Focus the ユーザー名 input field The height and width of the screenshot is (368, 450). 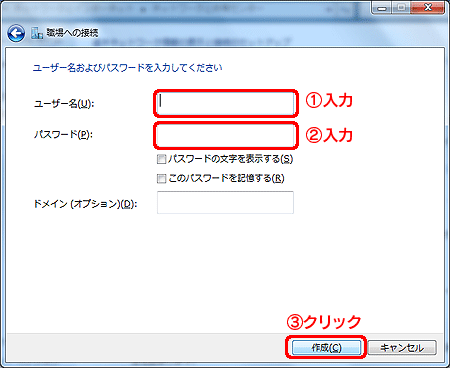click(225, 103)
